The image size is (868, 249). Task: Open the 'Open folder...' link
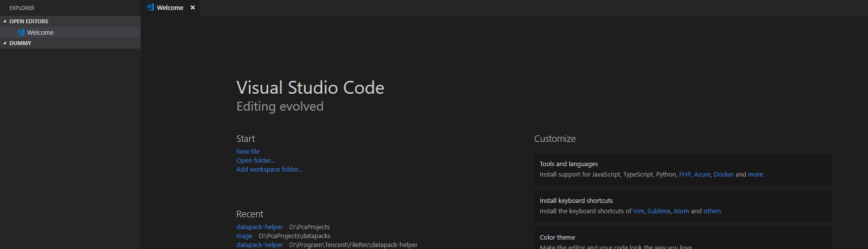tap(255, 160)
